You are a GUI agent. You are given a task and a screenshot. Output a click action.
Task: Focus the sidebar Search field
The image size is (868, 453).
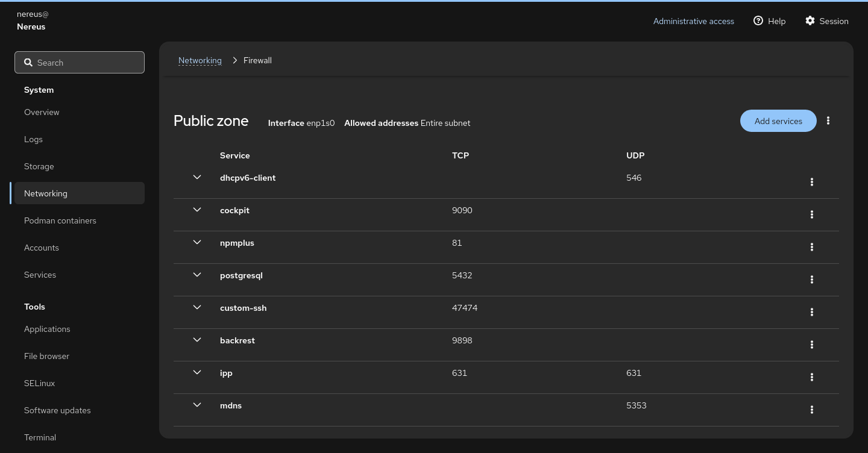[x=80, y=63]
